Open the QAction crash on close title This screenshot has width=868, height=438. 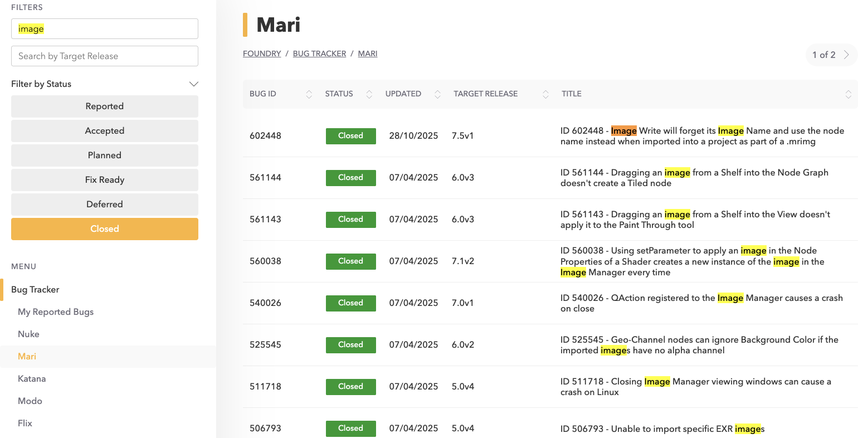(x=702, y=304)
